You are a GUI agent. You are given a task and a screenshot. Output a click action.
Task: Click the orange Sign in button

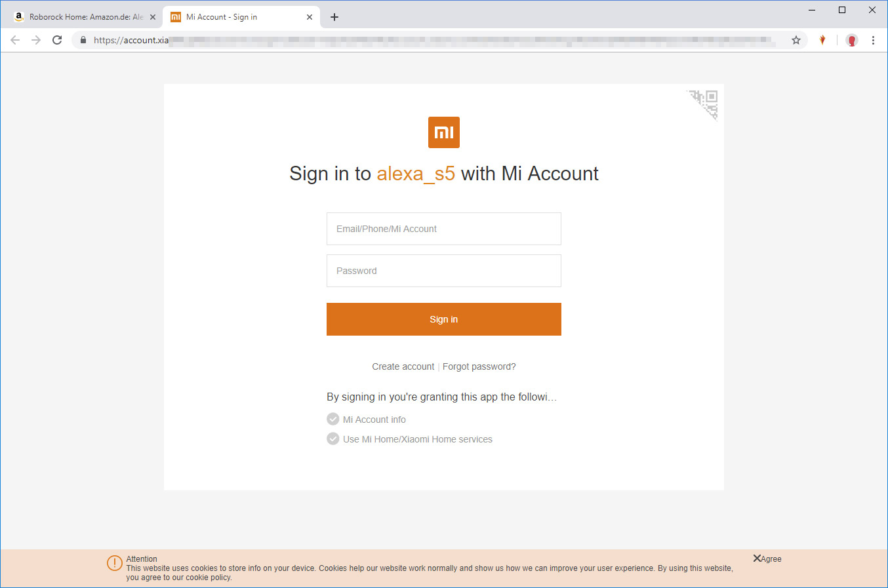click(444, 319)
